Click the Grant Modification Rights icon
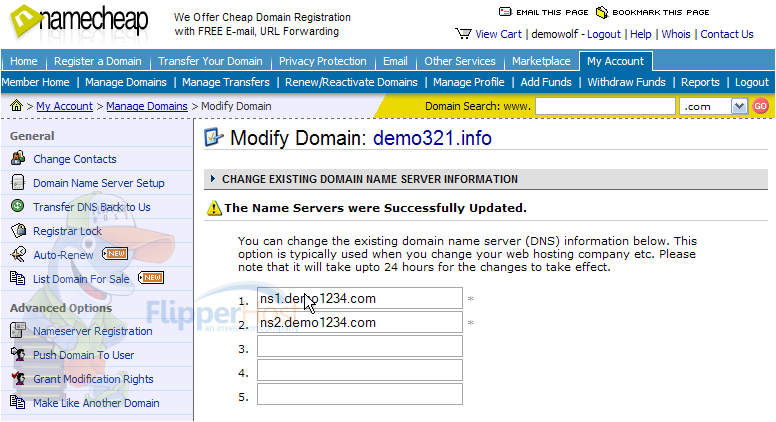The width and height of the screenshot is (776, 422). click(18, 378)
